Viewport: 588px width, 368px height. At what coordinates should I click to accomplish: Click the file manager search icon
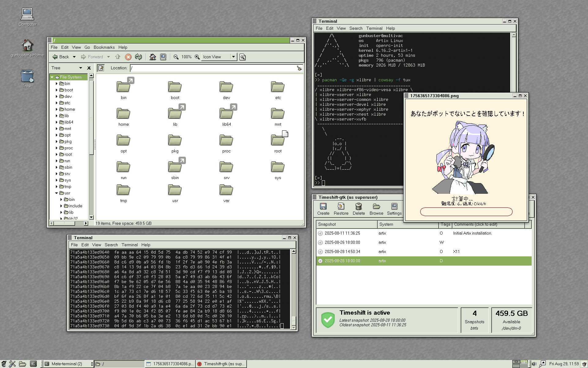(x=242, y=57)
